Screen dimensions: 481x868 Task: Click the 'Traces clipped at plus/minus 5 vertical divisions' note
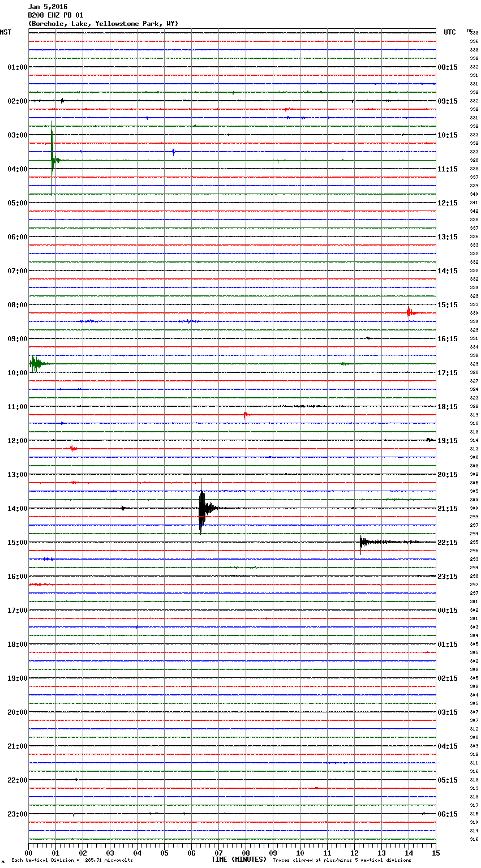pyautogui.click(x=342, y=860)
